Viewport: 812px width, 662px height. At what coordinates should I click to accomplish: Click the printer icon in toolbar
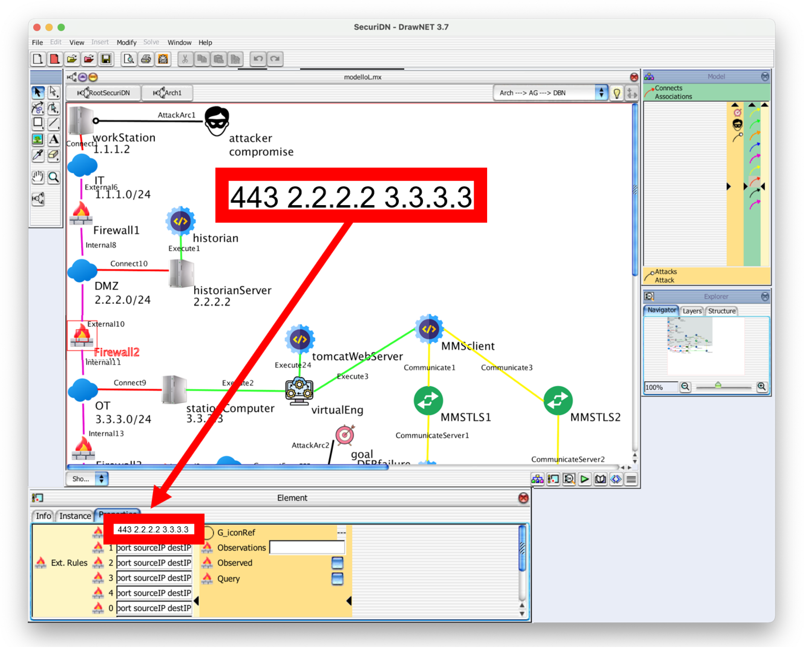click(x=146, y=59)
